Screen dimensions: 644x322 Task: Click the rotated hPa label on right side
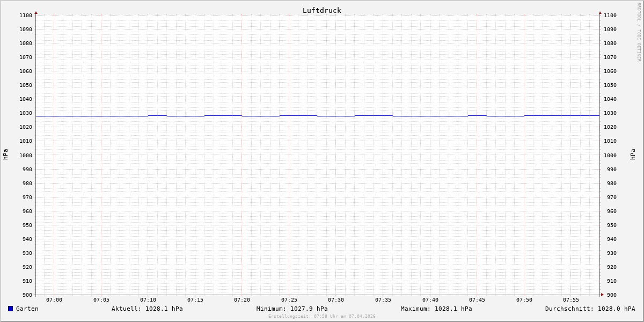click(x=633, y=154)
